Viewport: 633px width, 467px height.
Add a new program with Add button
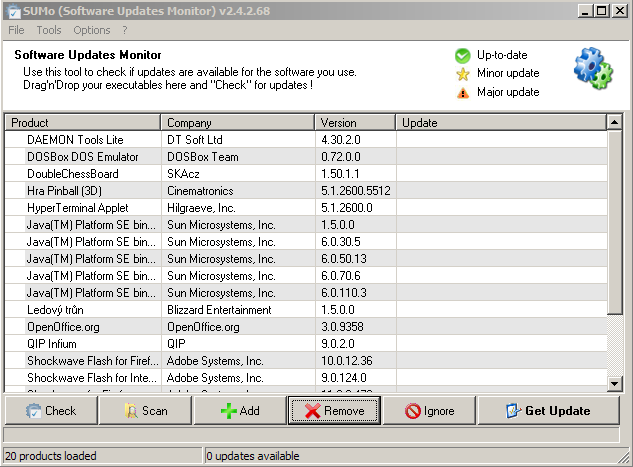pos(240,410)
